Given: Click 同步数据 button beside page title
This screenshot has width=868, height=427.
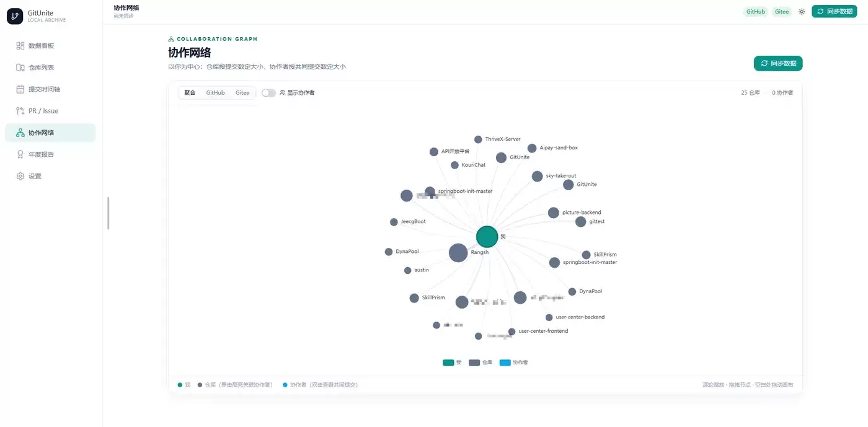Looking at the screenshot, I should [778, 63].
